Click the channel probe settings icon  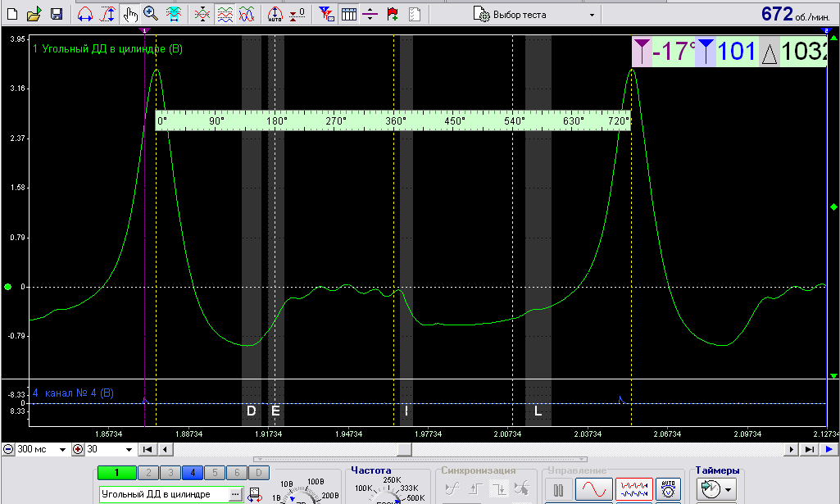point(255,494)
